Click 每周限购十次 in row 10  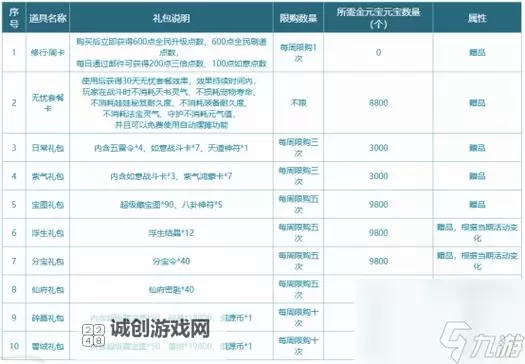pos(298,346)
